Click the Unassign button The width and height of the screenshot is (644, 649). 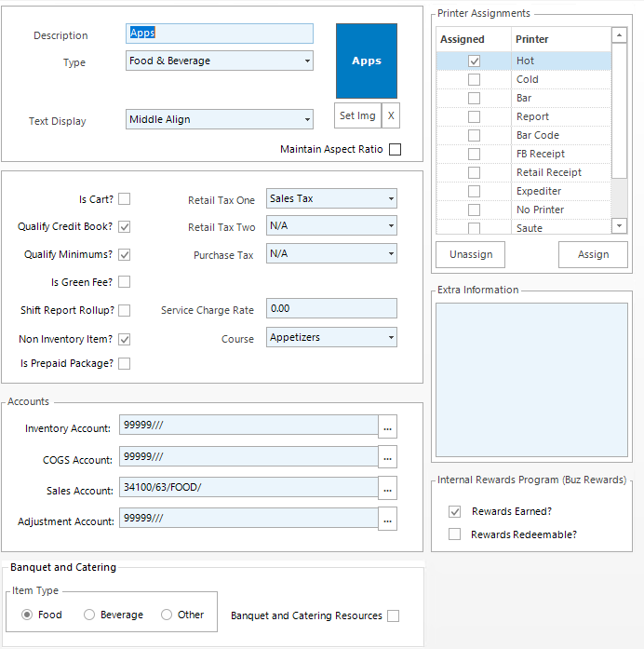(471, 254)
